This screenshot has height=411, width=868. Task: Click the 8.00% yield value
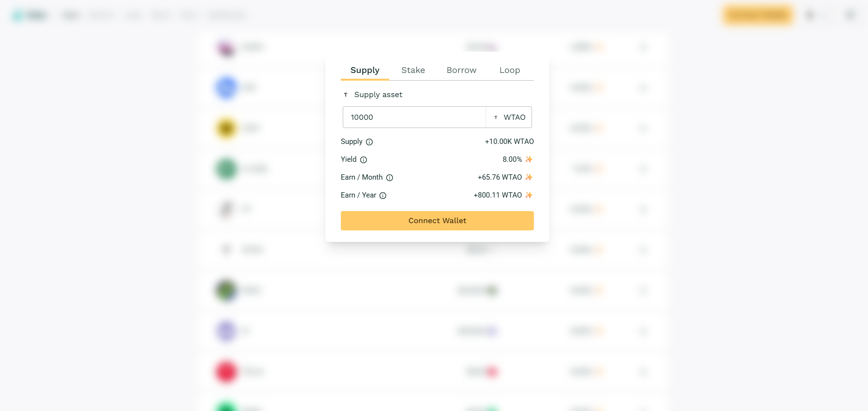(x=512, y=159)
